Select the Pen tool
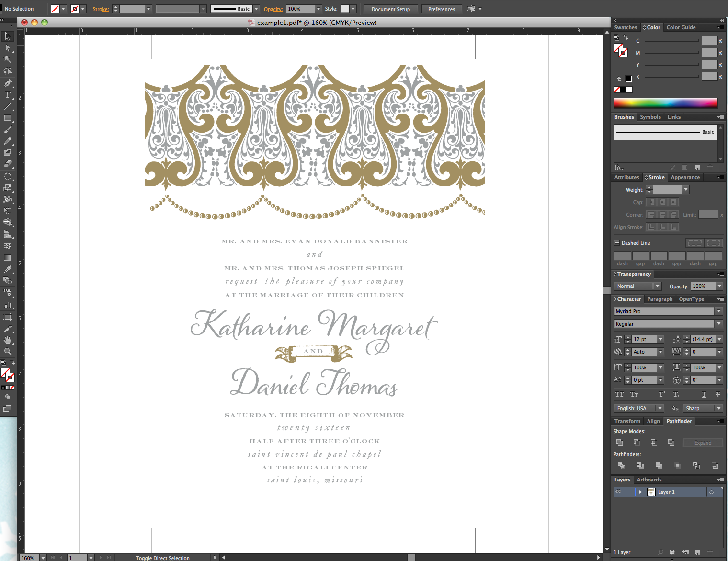The width and height of the screenshot is (728, 561). 8,83
